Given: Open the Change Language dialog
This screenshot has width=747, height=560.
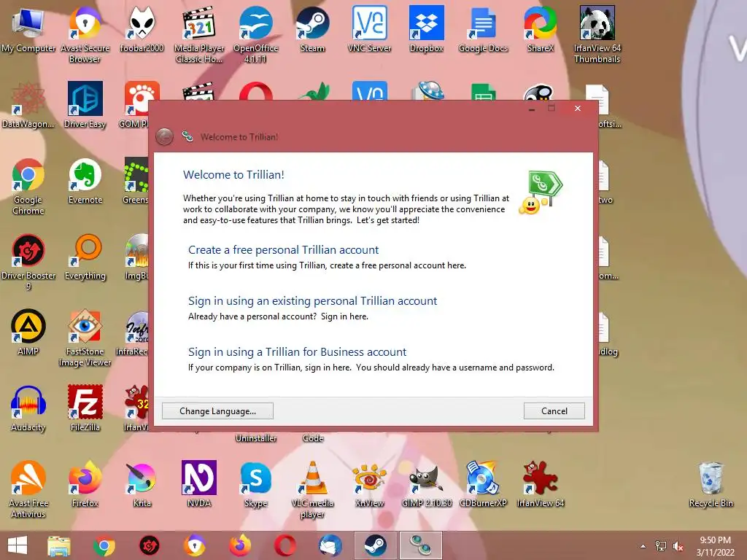Looking at the screenshot, I should [x=217, y=411].
